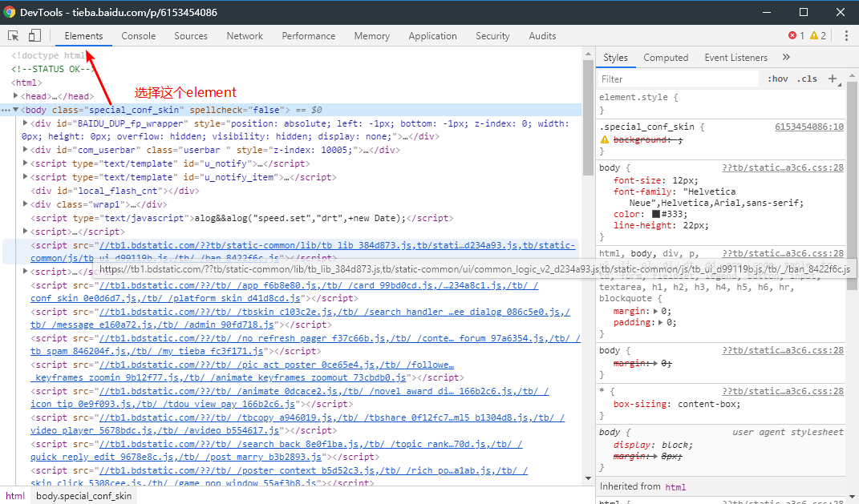
Task: Open the DevTools three-dot customize menu
Action: click(846, 35)
